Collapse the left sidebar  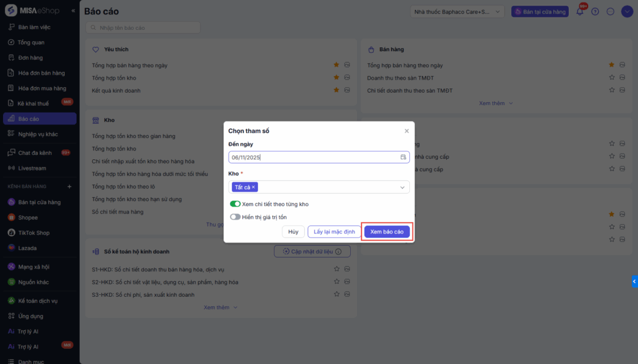pos(74,11)
